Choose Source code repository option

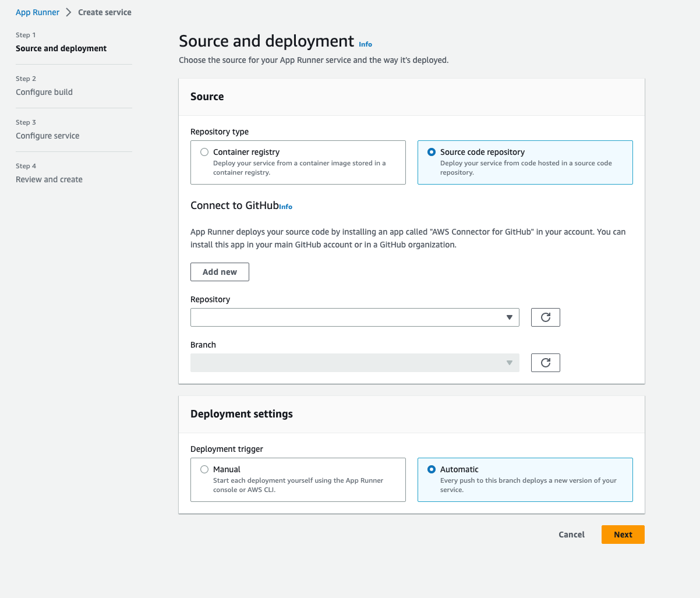[x=431, y=152]
